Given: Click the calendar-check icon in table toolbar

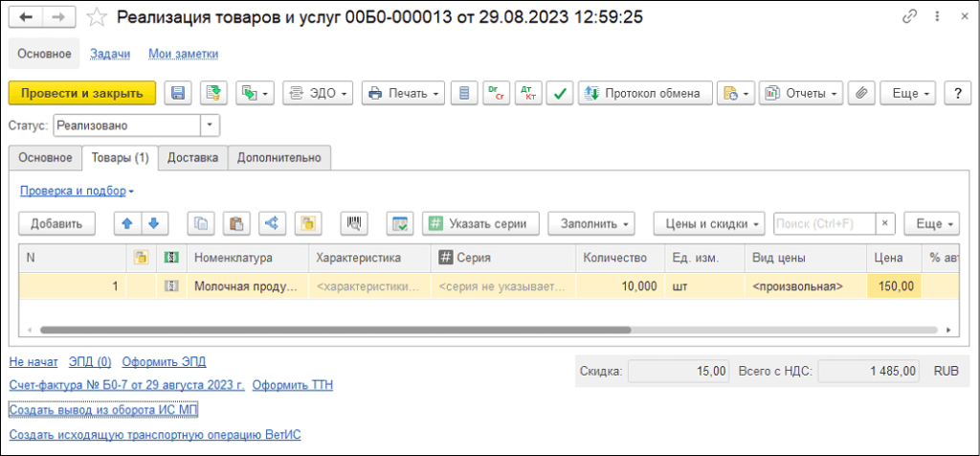Looking at the screenshot, I should click(400, 223).
